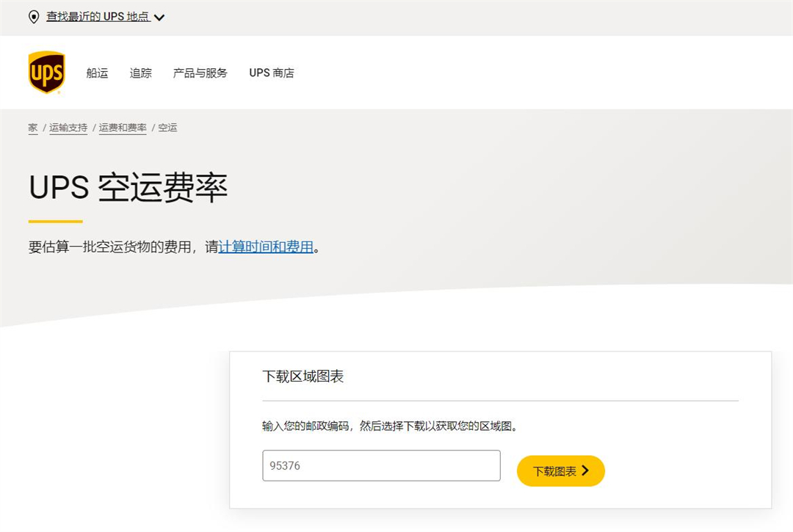Image resolution: width=793 pixels, height=532 pixels.
Task: Go to 运输支持 breadcrumb link
Action: pyautogui.click(x=68, y=128)
